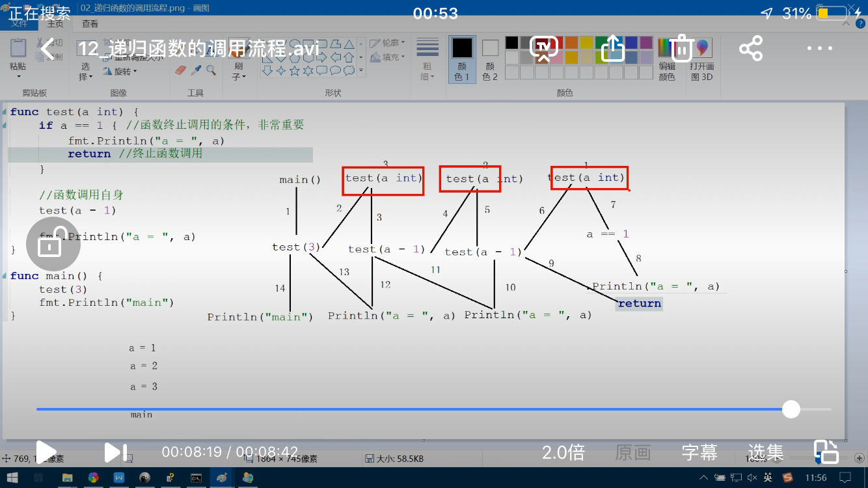Viewport: 868px width, 488px height.
Task: Open the 填充 fill dropdown
Action: point(388,57)
